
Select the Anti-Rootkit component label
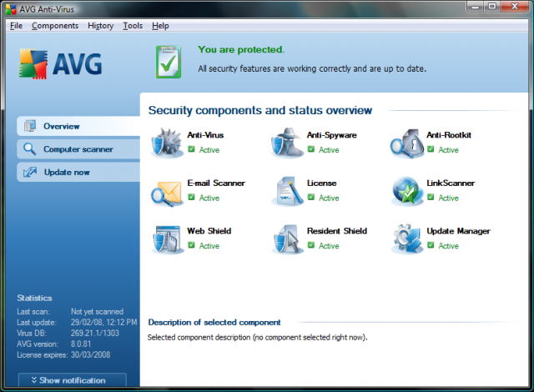(449, 135)
